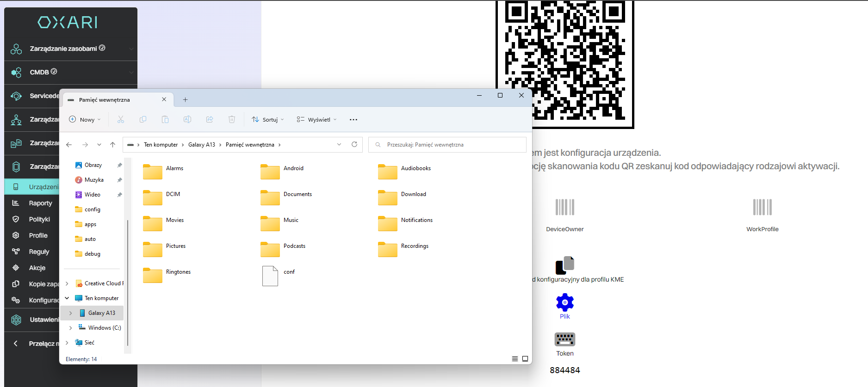The width and height of the screenshot is (868, 387).
Task: Click the blue Plik gear icon
Action: 564,302
